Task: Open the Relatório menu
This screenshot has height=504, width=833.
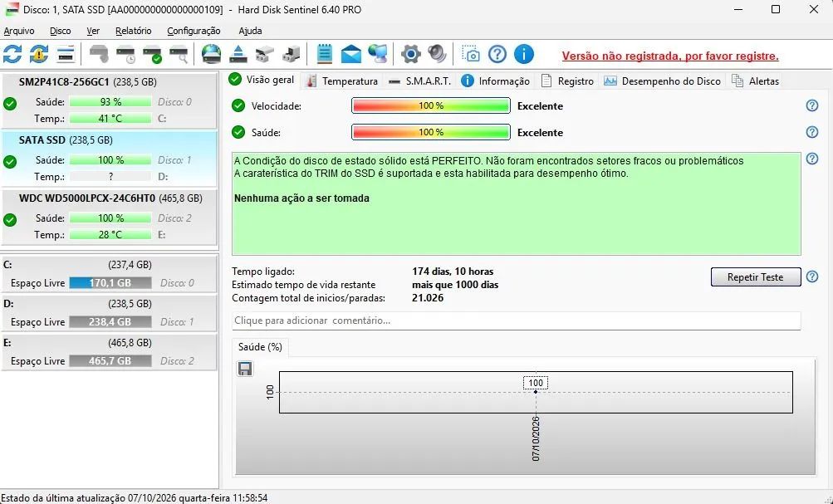Action: pyautogui.click(x=134, y=31)
